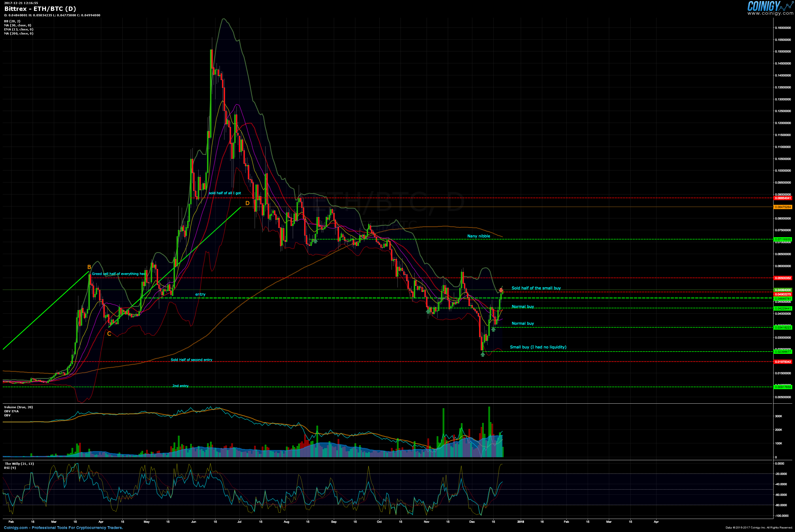Click the -80.0000 oscillator axis label
795x532 pixels.
click(x=781, y=505)
